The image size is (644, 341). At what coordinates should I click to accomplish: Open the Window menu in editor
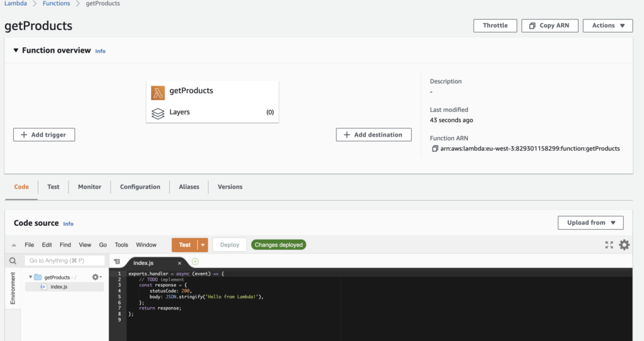click(x=146, y=245)
